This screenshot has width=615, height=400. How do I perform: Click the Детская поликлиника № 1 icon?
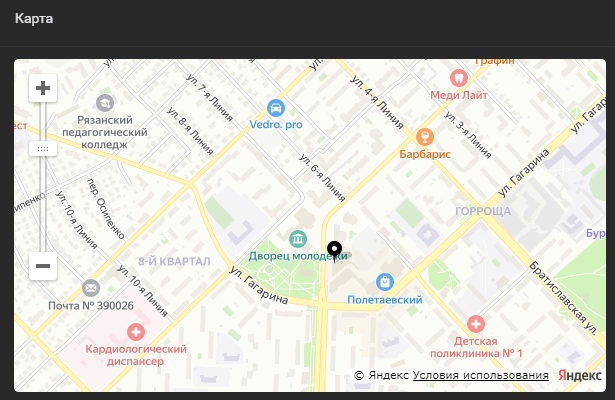[476, 323]
